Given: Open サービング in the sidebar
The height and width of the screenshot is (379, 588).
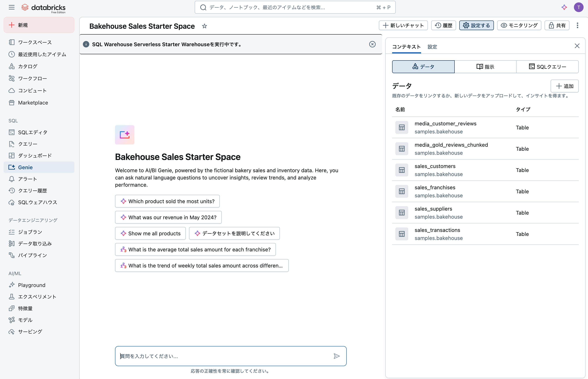Looking at the screenshot, I should [x=39, y=332].
